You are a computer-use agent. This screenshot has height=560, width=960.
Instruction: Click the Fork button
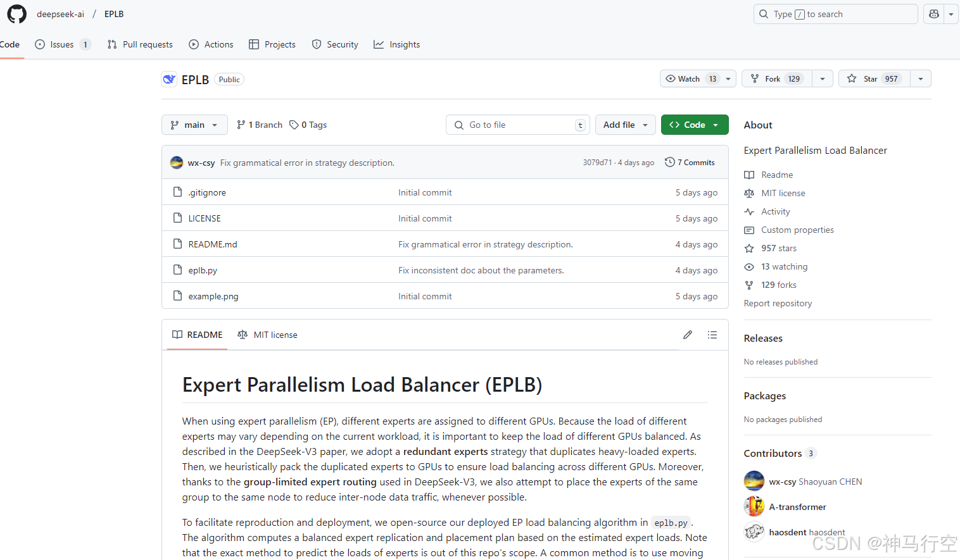tap(777, 78)
